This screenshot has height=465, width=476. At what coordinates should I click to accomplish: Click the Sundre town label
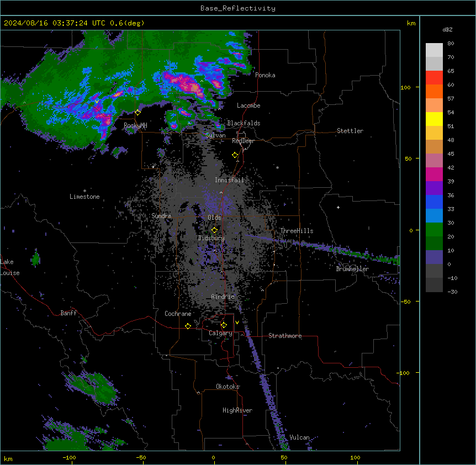click(161, 216)
